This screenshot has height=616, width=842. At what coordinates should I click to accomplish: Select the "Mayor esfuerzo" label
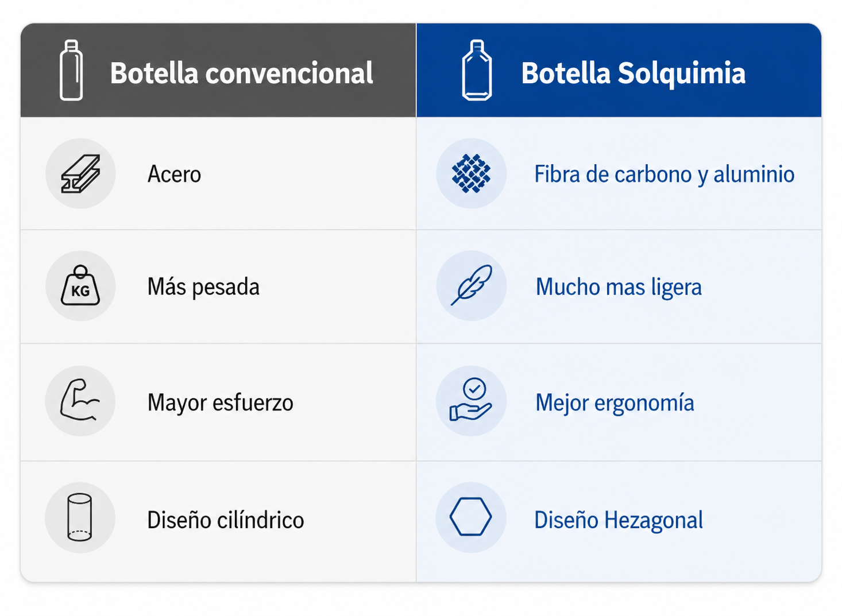pyautogui.click(x=221, y=402)
